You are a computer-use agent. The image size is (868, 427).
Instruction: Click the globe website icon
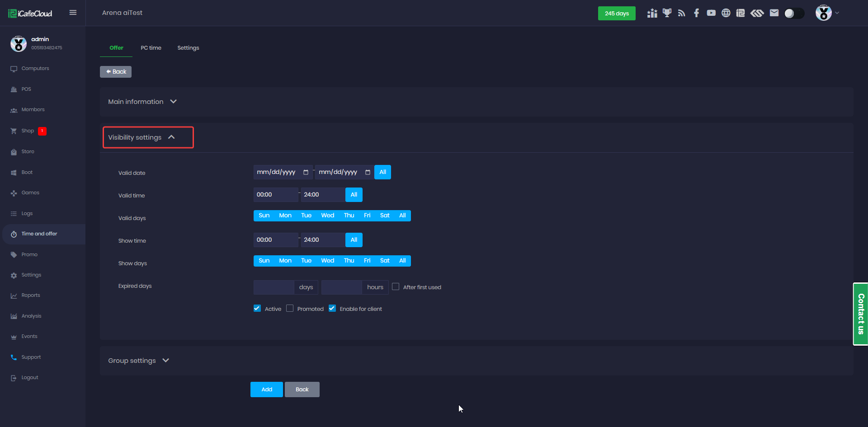coord(726,13)
